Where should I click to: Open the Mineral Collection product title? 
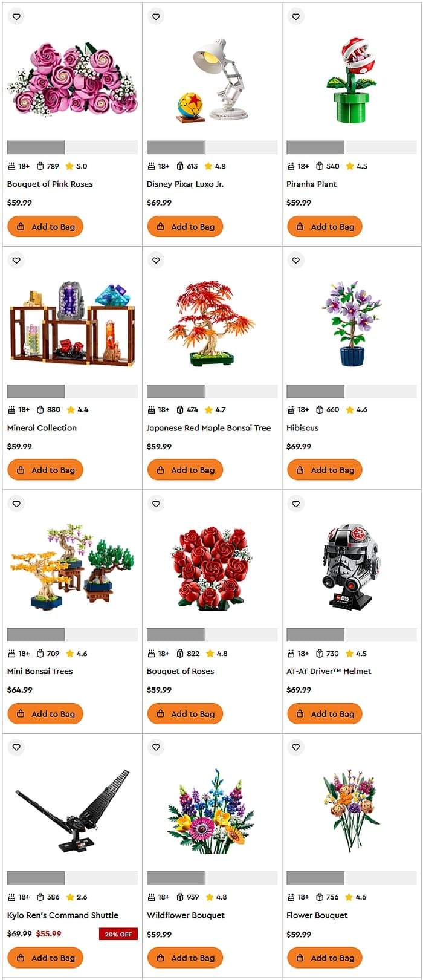tap(42, 428)
